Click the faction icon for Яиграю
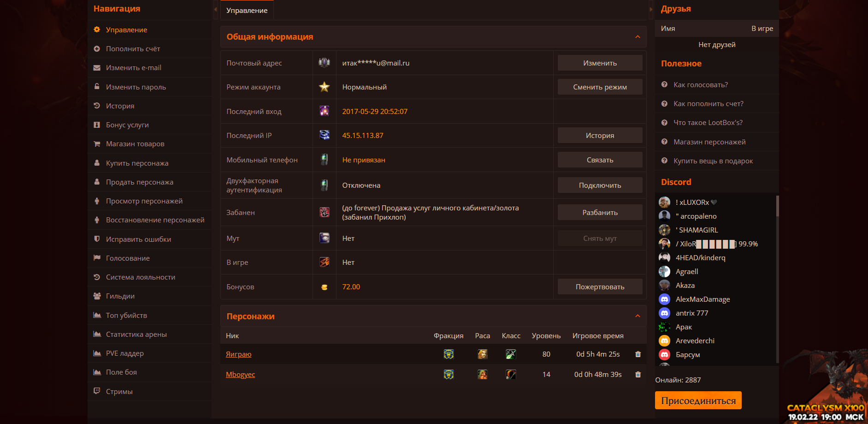 449,354
